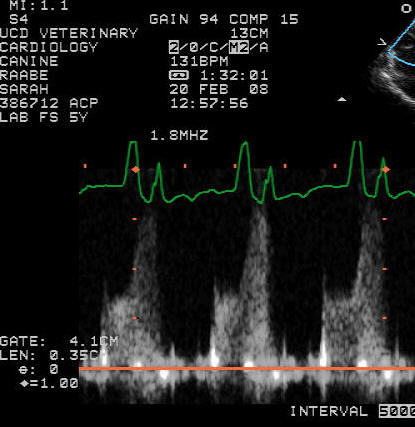
Task: Click the theta angle '0' text
Action: click(54, 369)
